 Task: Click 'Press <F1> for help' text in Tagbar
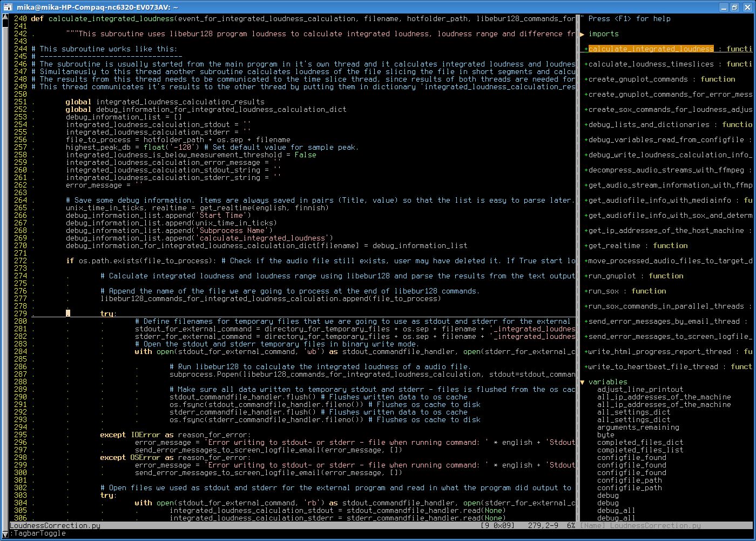(630, 19)
